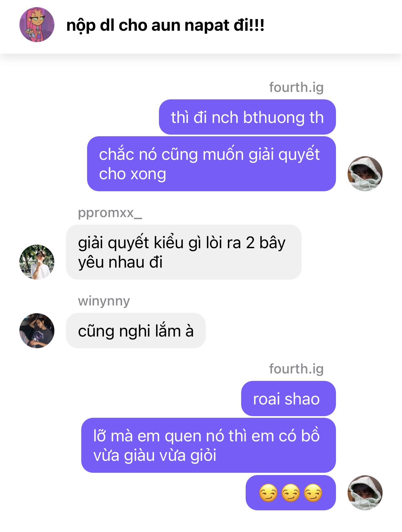The width and height of the screenshot is (402, 532).
Task: Open group title nộp dl cho aun napat
Action: 165,25
